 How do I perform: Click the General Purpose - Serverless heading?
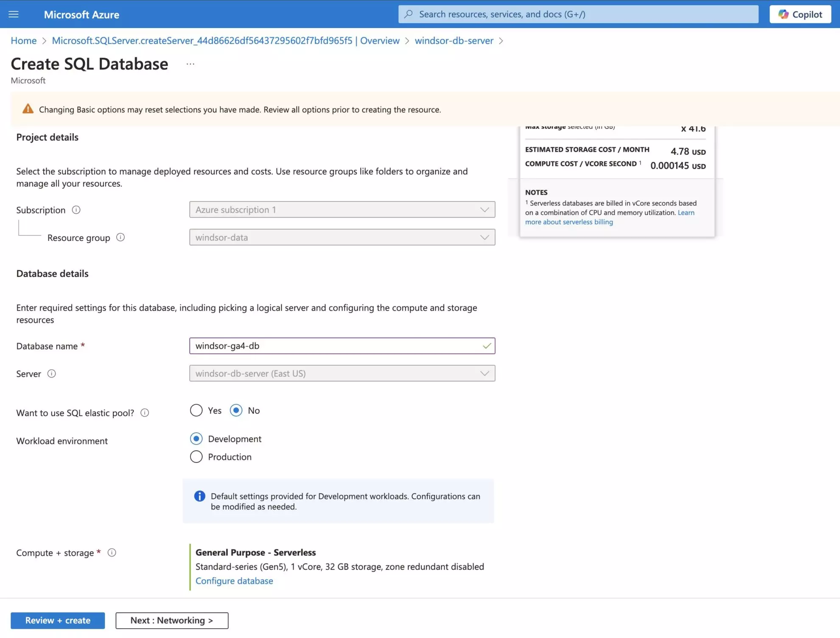coord(256,552)
